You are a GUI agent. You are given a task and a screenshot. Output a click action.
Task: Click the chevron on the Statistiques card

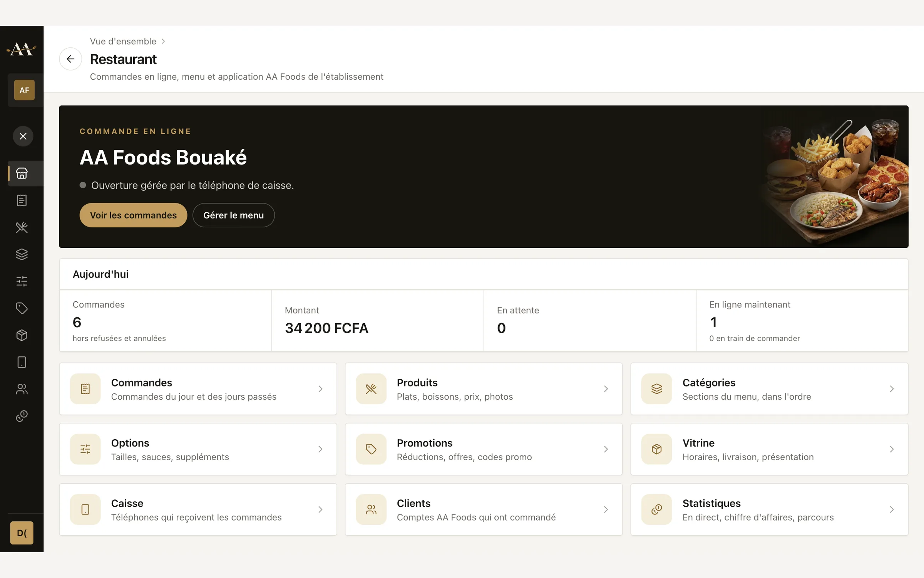(x=892, y=509)
